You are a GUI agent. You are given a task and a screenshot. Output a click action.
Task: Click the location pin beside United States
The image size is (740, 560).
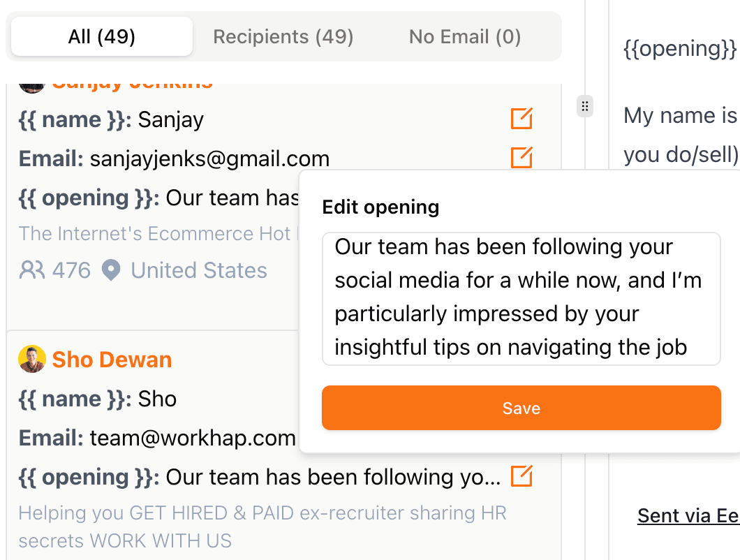(x=111, y=270)
